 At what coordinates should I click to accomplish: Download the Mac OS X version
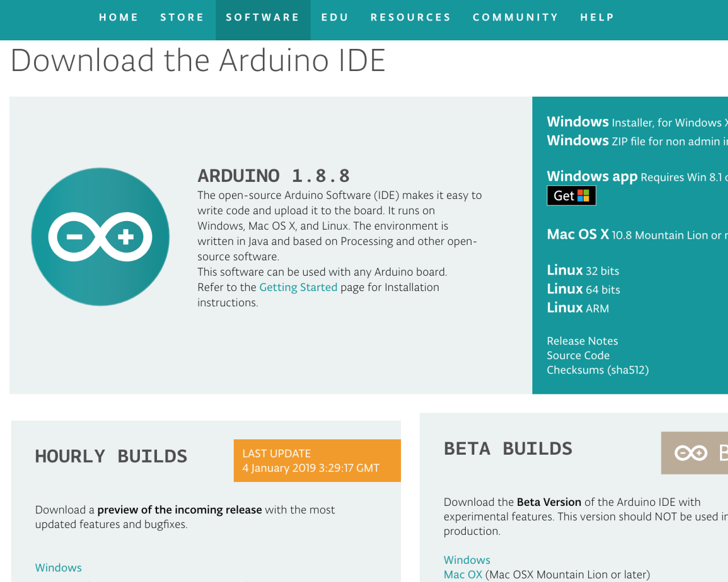click(637, 235)
